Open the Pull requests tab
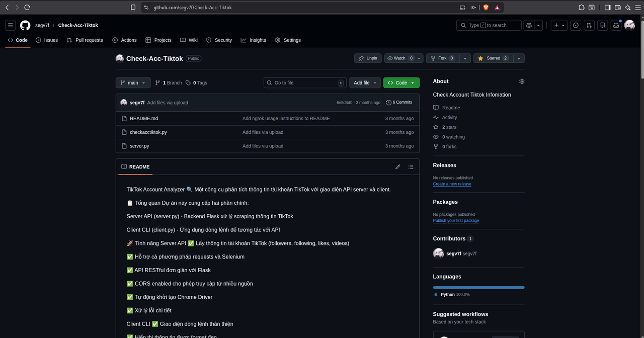The height and width of the screenshot is (338, 644). pos(85,40)
